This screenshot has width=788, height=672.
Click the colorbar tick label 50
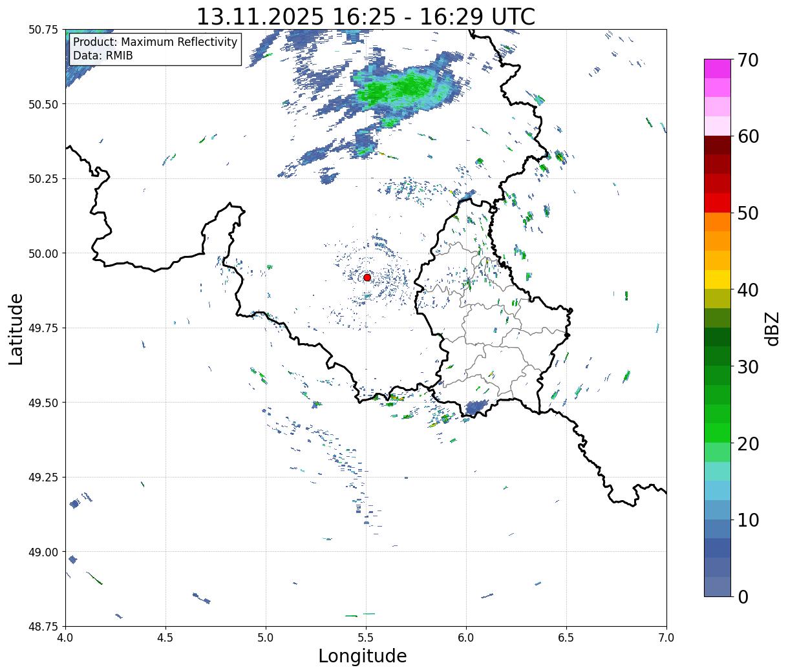[x=747, y=213]
